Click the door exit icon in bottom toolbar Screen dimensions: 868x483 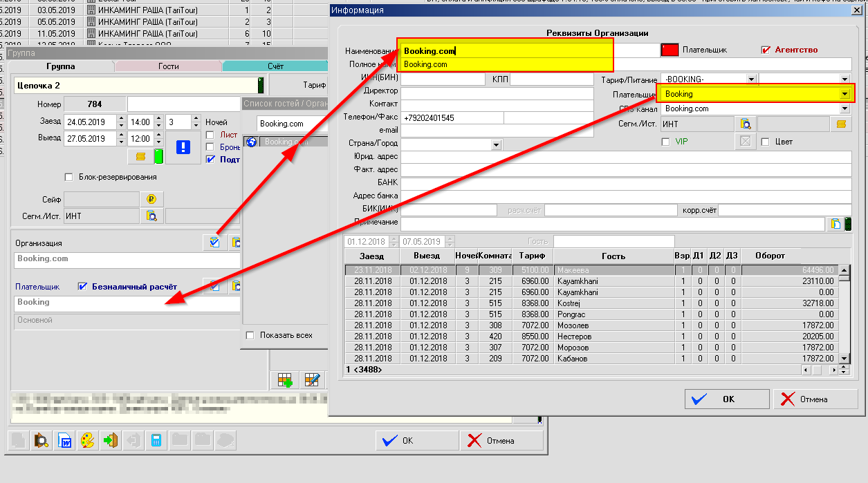pos(110,440)
